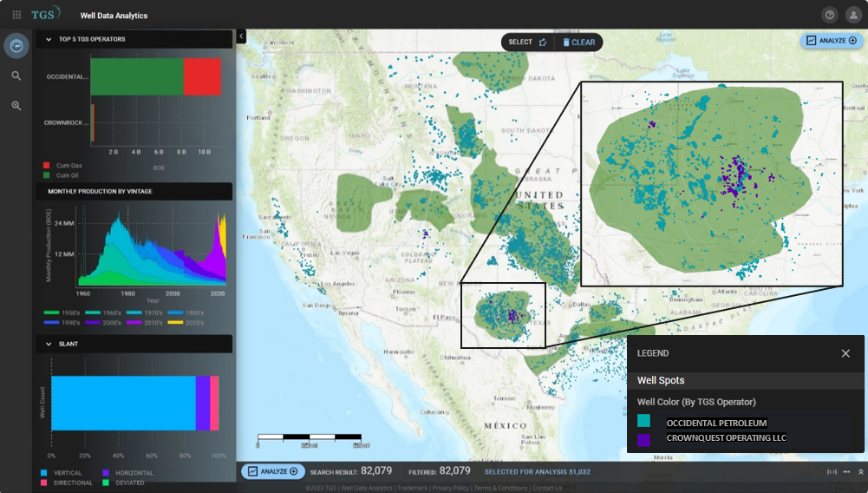
Task: Expand bottom bar with double chevron
Action: pyautogui.click(x=860, y=471)
